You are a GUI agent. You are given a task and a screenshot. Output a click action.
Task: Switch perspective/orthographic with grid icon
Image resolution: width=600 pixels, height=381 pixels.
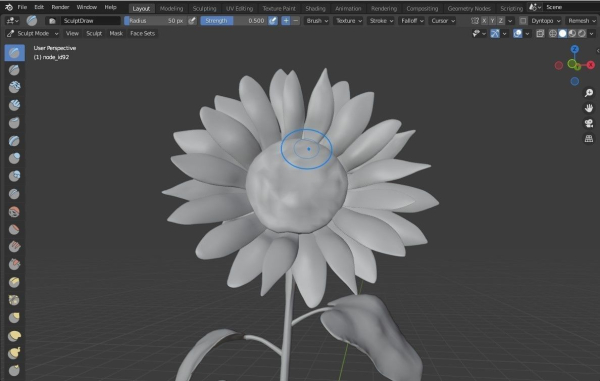(x=589, y=138)
